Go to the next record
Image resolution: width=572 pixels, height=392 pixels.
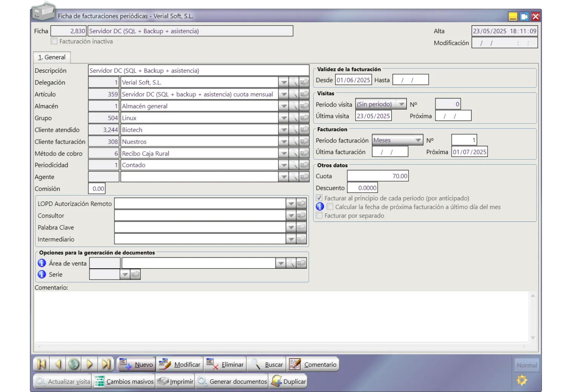90,364
